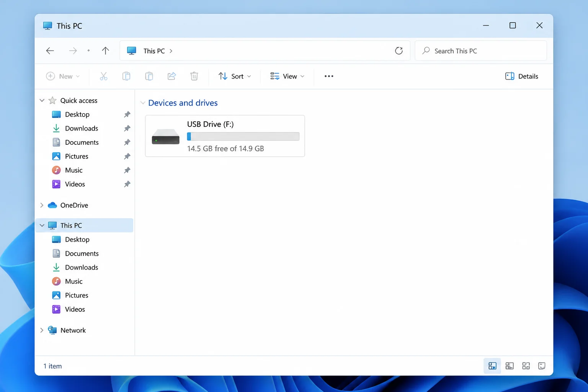588x392 pixels.
Task: Click the Copy toolbar icon
Action: (126, 76)
